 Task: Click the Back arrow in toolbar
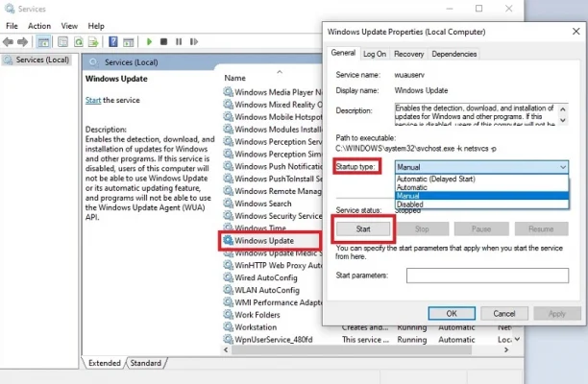pyautogui.click(x=9, y=42)
